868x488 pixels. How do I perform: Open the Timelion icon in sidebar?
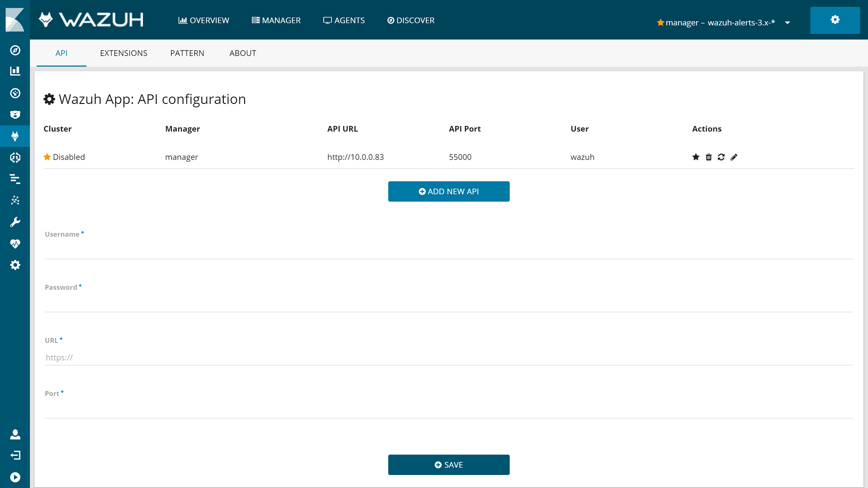tap(15, 115)
